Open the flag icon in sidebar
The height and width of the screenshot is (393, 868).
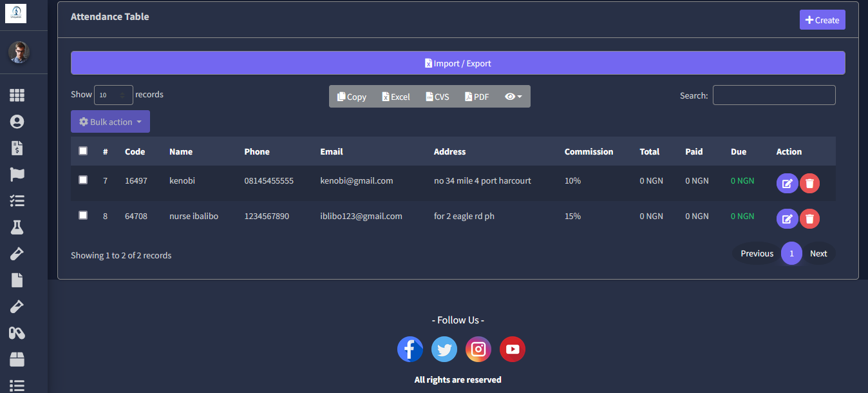click(17, 175)
